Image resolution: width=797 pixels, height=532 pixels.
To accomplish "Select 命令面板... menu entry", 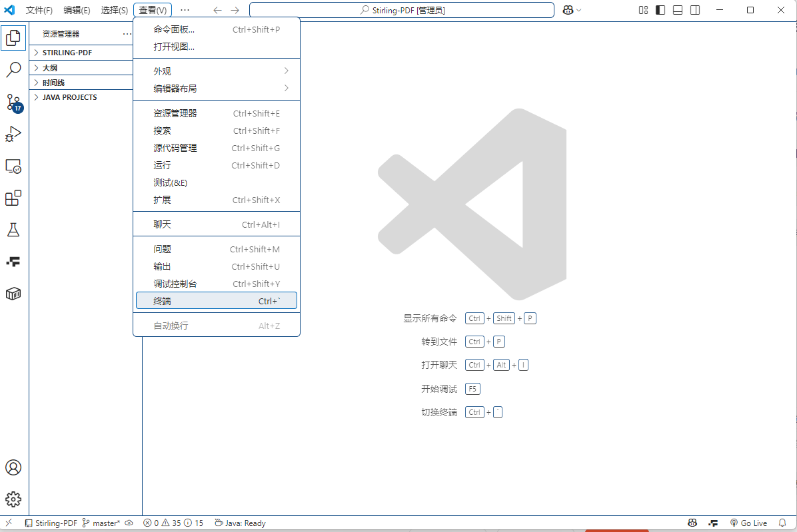I will pos(217,29).
